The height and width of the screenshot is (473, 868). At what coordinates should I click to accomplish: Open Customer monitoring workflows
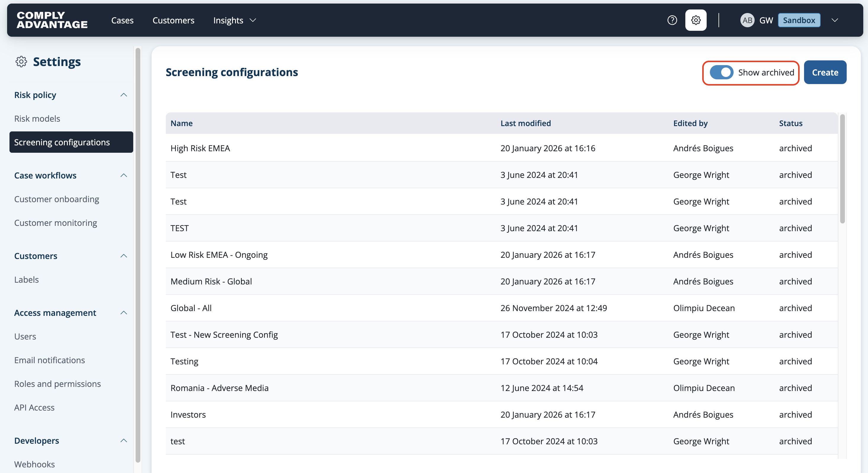pyautogui.click(x=56, y=223)
